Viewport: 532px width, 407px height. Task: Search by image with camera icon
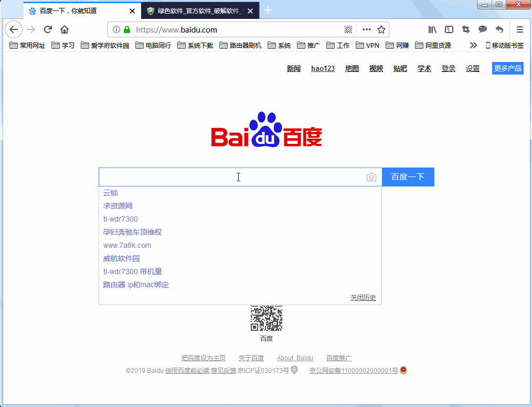click(371, 177)
